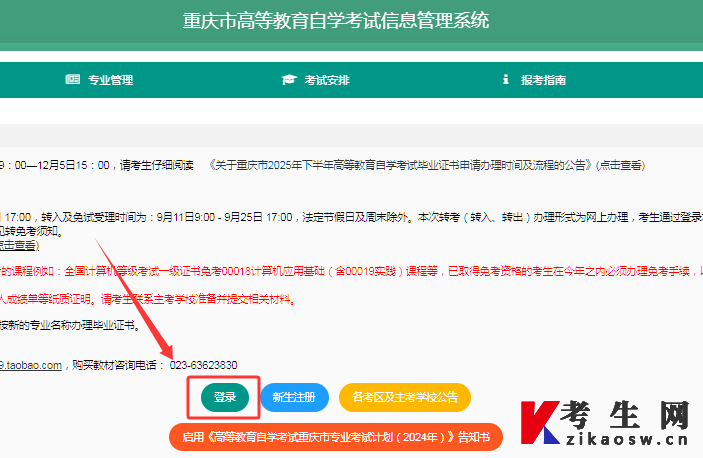This screenshot has height=458, width=703.
Task: Open 各考区及主考学校公告 button
Action: point(405,397)
